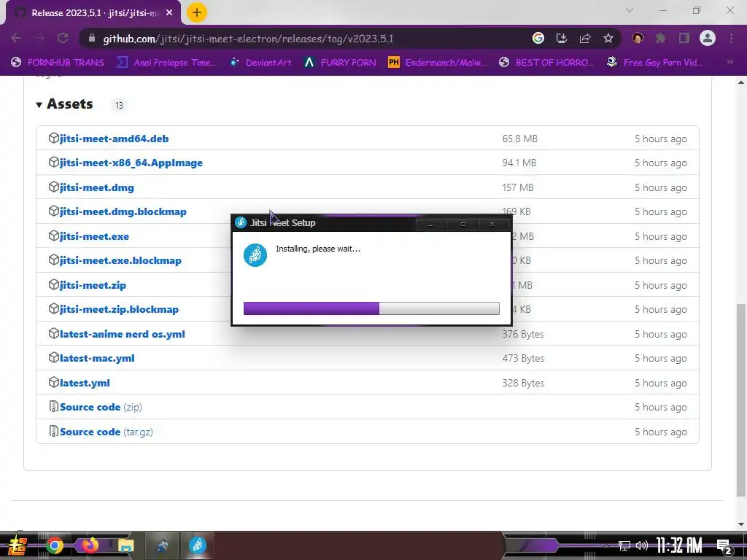Image resolution: width=747 pixels, height=560 pixels.
Task: Open Chrome from the taskbar
Action: click(x=54, y=545)
